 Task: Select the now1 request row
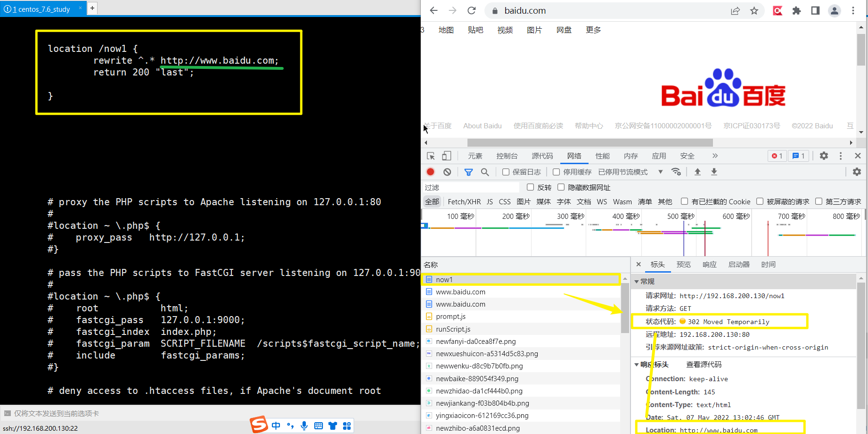pyautogui.click(x=521, y=280)
